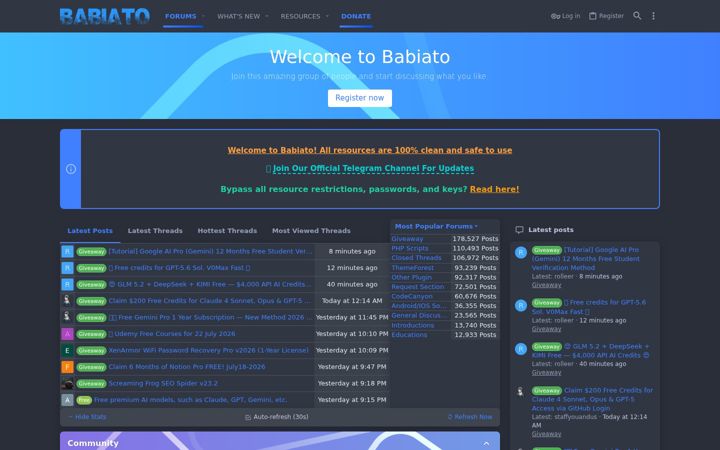Click the Register link in the header
The image size is (720, 450).
click(x=606, y=16)
